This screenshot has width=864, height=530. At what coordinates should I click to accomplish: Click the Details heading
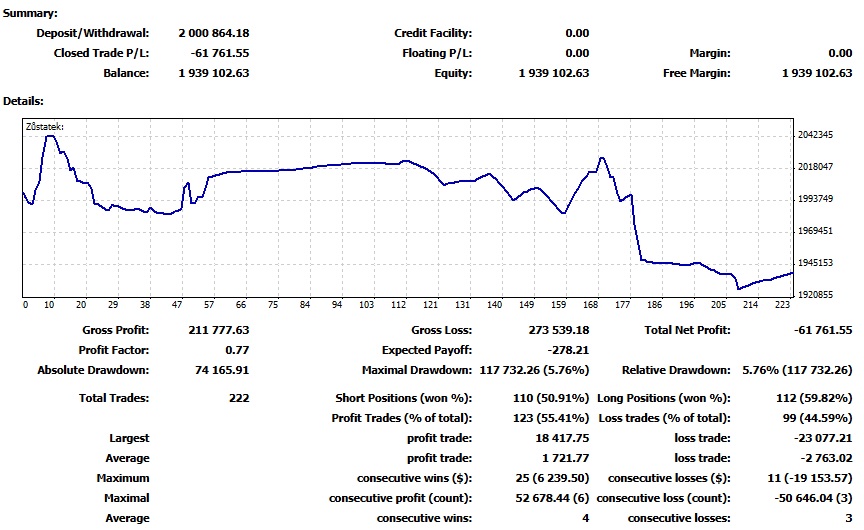point(23,101)
